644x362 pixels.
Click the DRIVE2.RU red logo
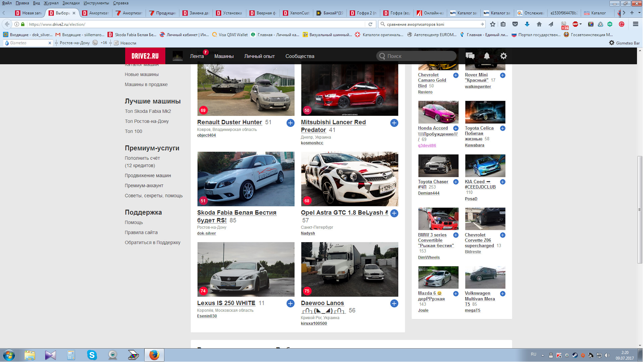(x=145, y=56)
